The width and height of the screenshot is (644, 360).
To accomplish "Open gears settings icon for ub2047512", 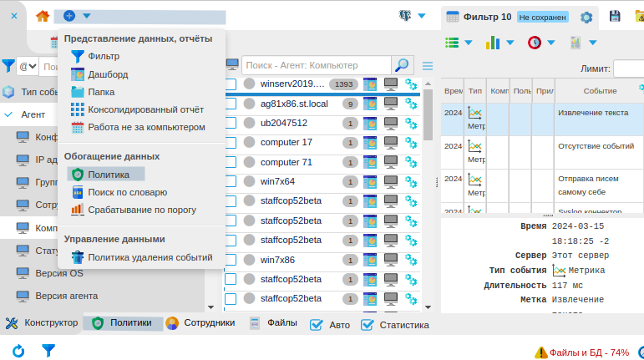I will pyautogui.click(x=411, y=124).
